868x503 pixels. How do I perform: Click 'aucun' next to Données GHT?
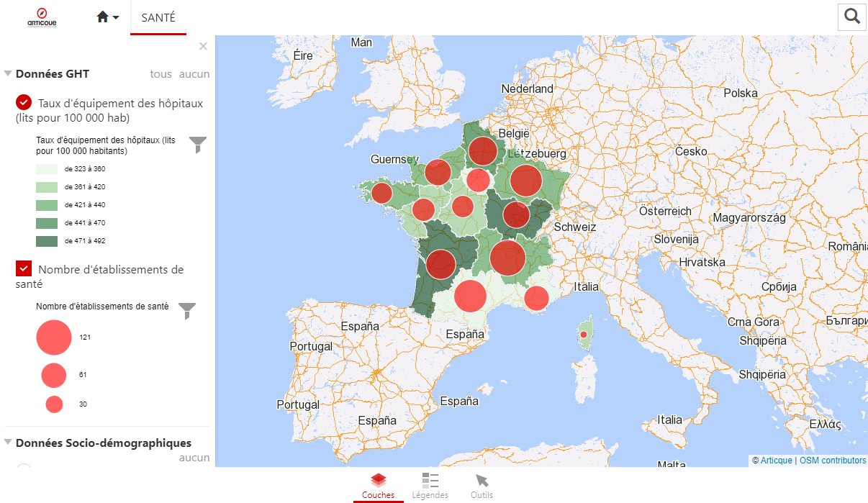click(194, 74)
